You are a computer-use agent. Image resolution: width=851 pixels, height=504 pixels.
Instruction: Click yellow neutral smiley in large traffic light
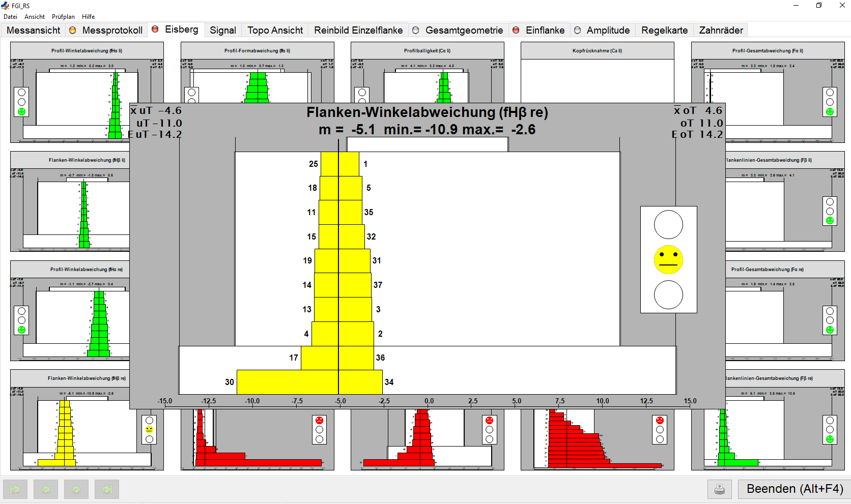click(x=668, y=260)
